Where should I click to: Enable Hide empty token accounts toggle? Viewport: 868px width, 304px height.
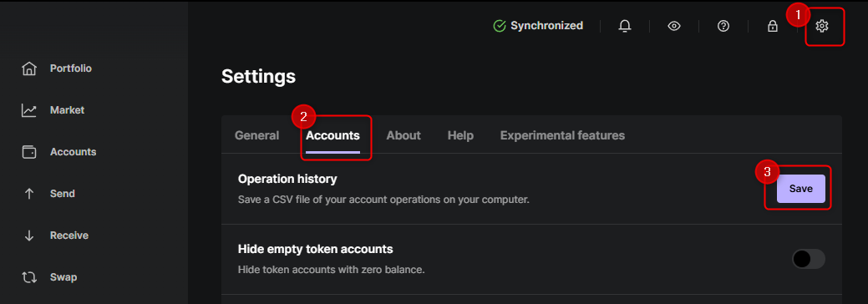pyautogui.click(x=808, y=259)
